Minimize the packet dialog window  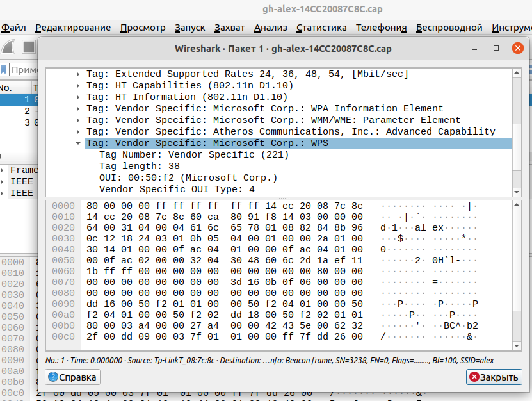[x=476, y=49]
